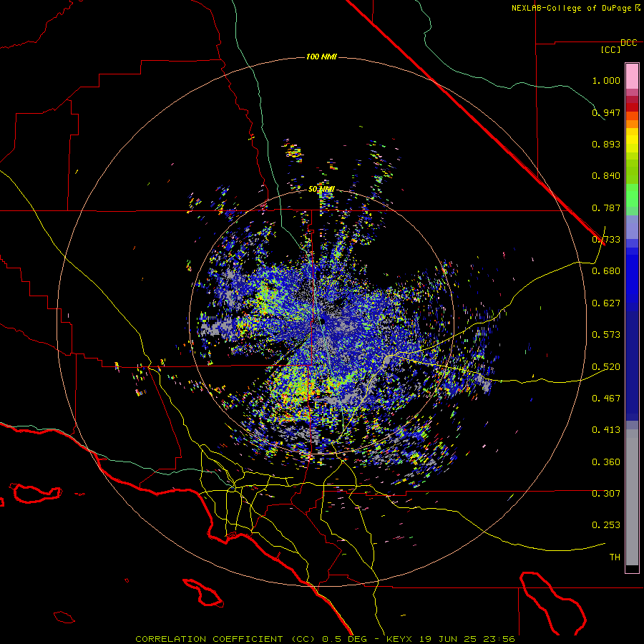Click the 0.787 scale value

[606, 208]
